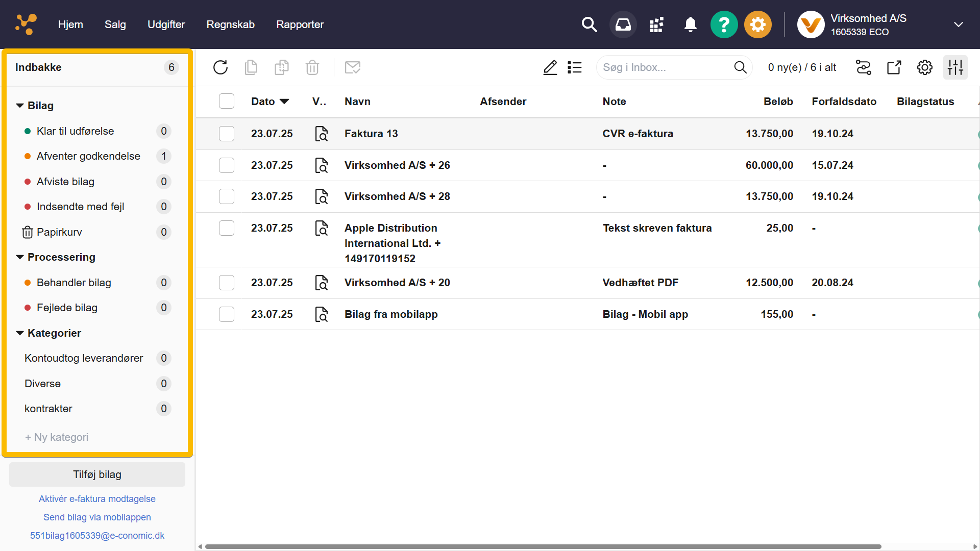The image size is (980, 551).
Task: Click the green help question mark icon
Action: (x=724, y=24)
